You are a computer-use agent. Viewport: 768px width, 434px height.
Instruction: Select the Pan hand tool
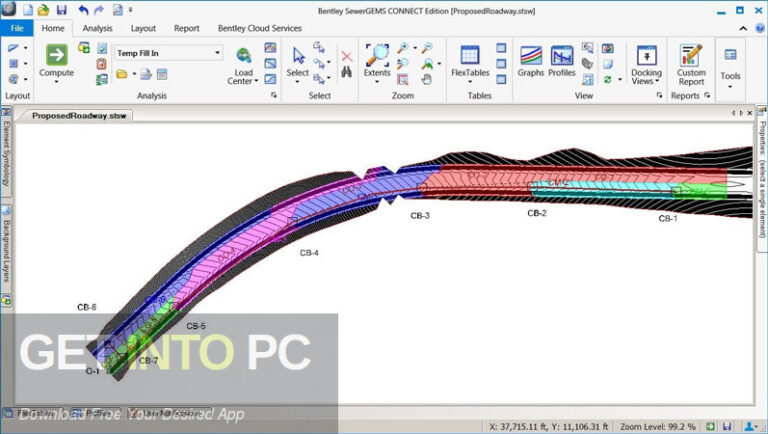(x=427, y=79)
